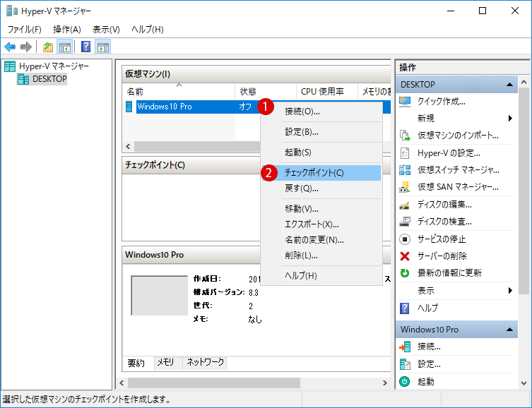The image size is (532, 408).
Task: Switch to the 要約 tab
Action: pos(136,364)
